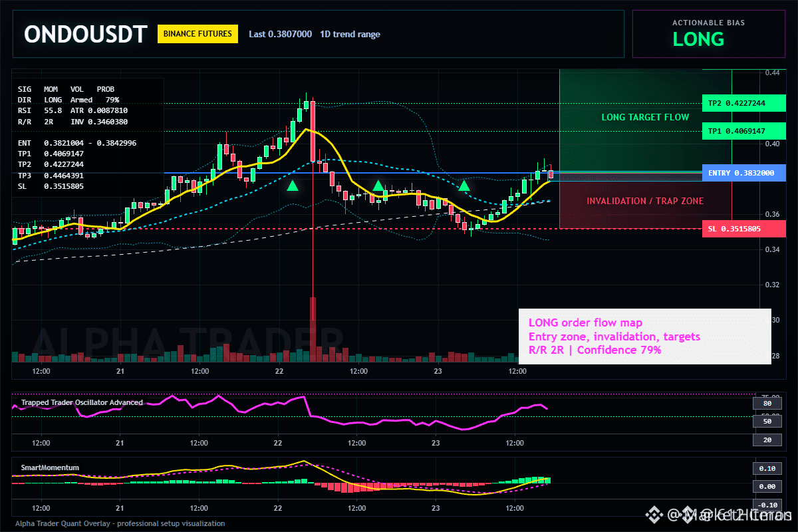798x532 pixels.
Task: Click the 22 date label on oscillator panel axis
Action: pyautogui.click(x=278, y=442)
